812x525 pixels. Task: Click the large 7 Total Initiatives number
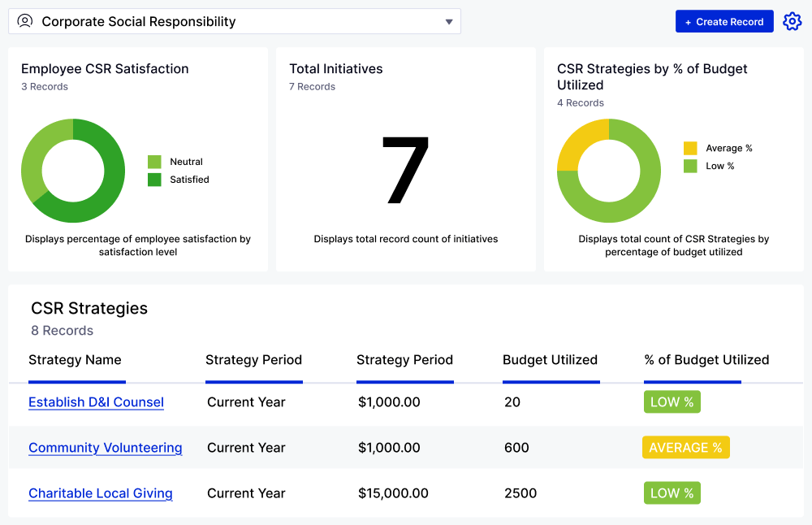pyautogui.click(x=405, y=171)
